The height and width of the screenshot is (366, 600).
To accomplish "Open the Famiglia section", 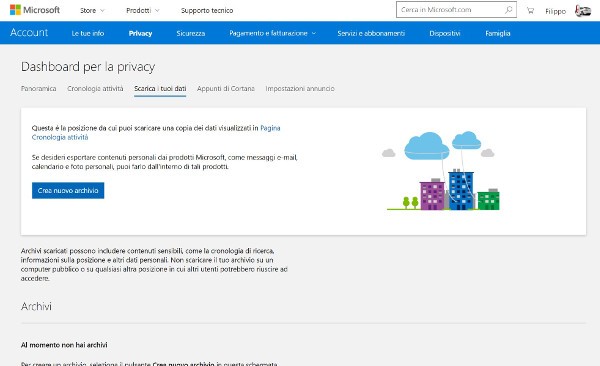I will pos(498,33).
